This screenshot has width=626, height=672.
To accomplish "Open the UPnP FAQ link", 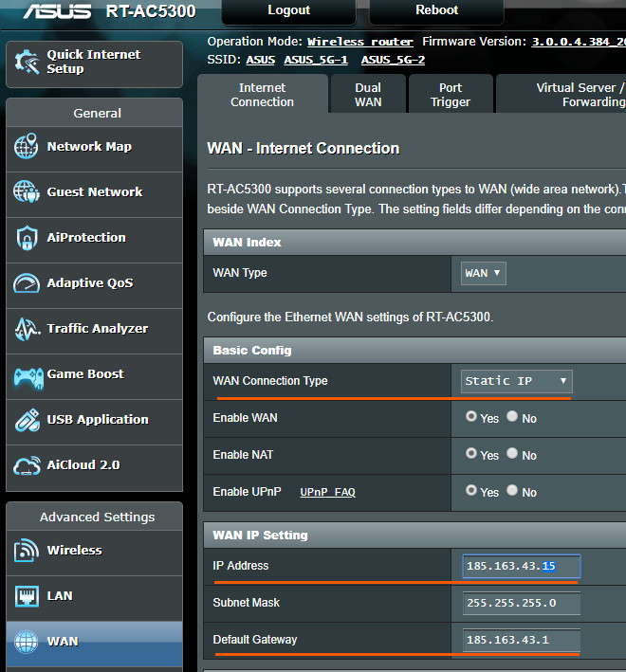I will click(x=327, y=493).
